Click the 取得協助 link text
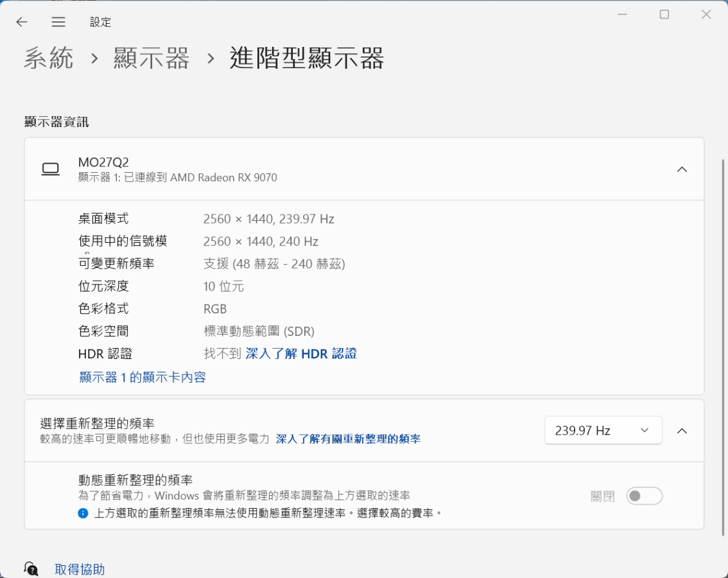Image resolution: width=728 pixels, height=578 pixels. click(80, 569)
